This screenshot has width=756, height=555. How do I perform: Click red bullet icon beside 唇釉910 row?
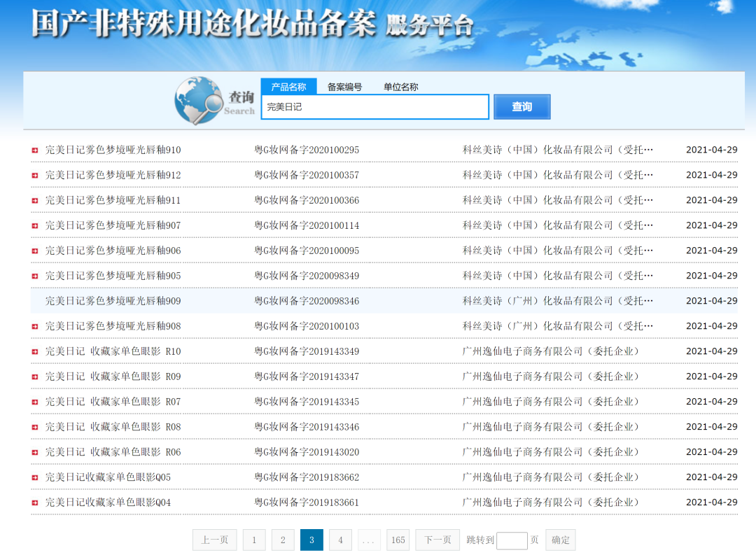(x=35, y=150)
